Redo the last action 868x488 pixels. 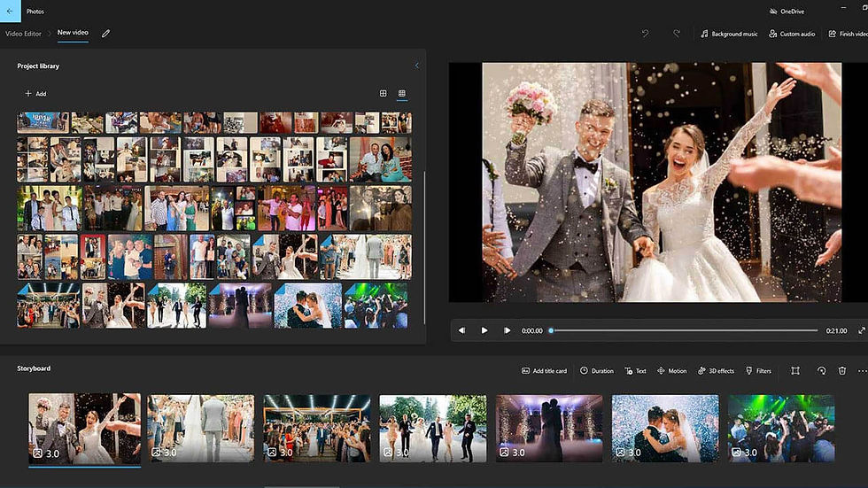[x=677, y=34]
